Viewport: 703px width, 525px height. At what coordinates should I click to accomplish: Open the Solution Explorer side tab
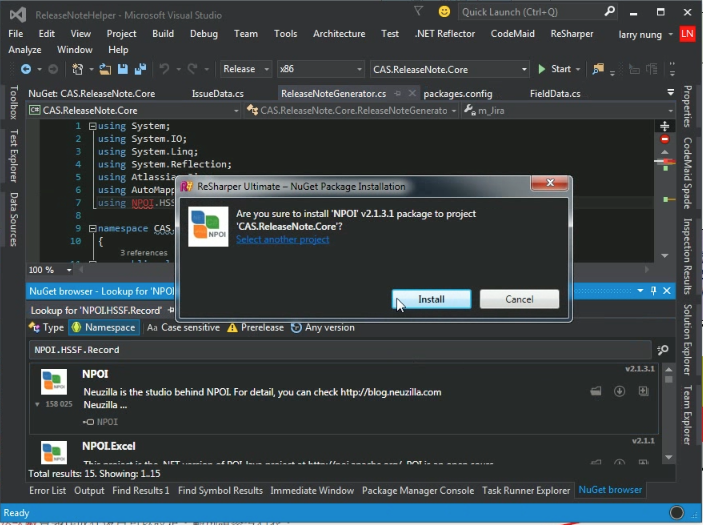click(687, 339)
